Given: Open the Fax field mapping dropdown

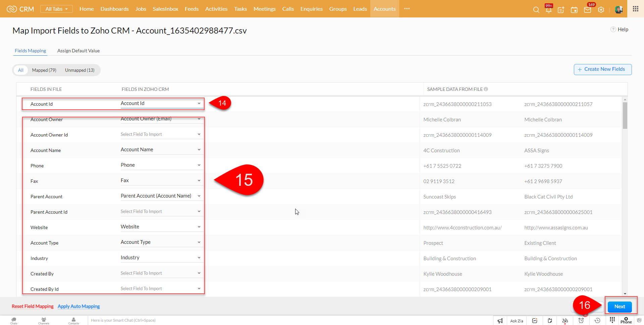Looking at the screenshot, I should click(162, 181).
